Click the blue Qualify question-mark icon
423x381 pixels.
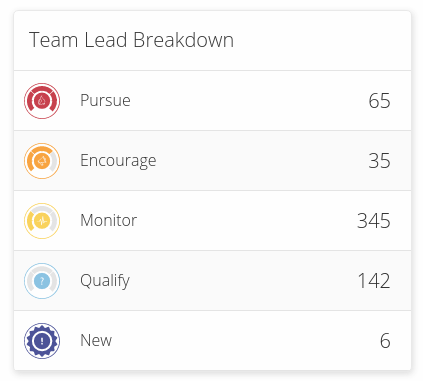pos(42,281)
